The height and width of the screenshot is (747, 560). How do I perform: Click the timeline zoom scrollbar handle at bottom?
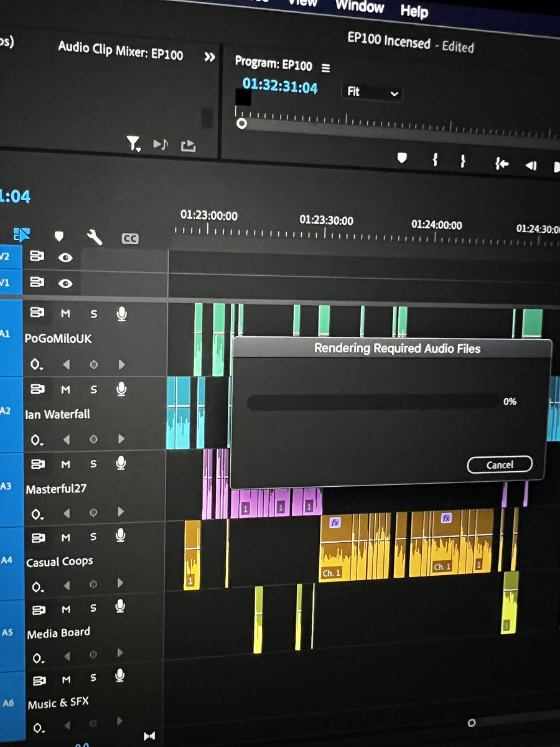coord(471,723)
